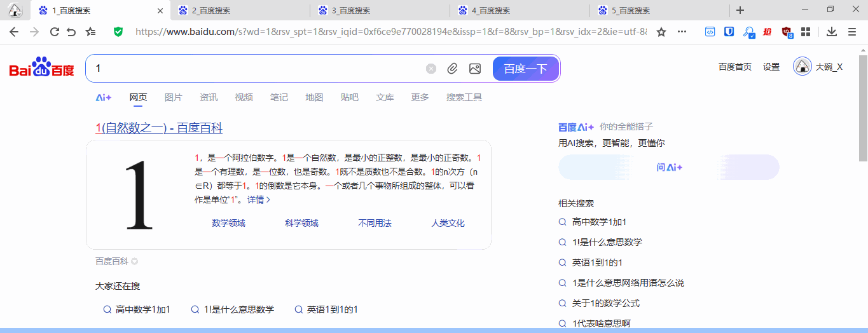868x333 pixels.
Task: Click the undo closed tab icon
Action: [71, 32]
